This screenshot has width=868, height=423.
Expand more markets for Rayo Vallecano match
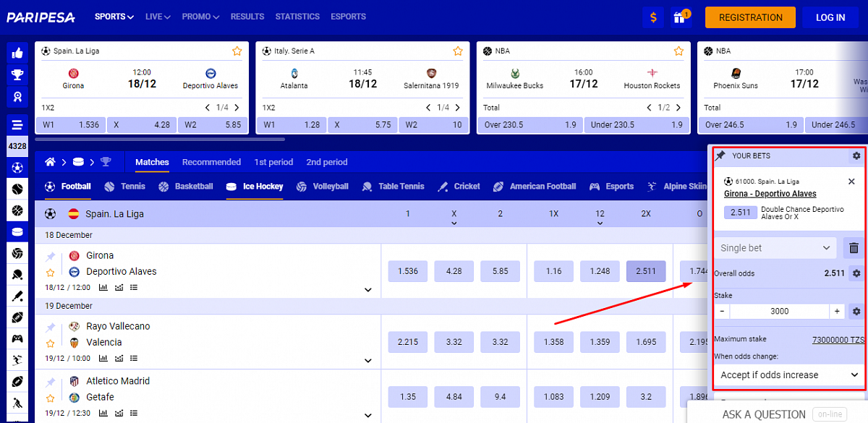(367, 361)
